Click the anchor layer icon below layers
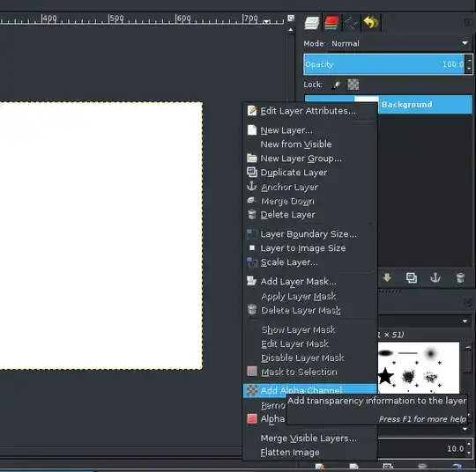Image resolution: width=476 pixels, height=472 pixels. pos(435,277)
